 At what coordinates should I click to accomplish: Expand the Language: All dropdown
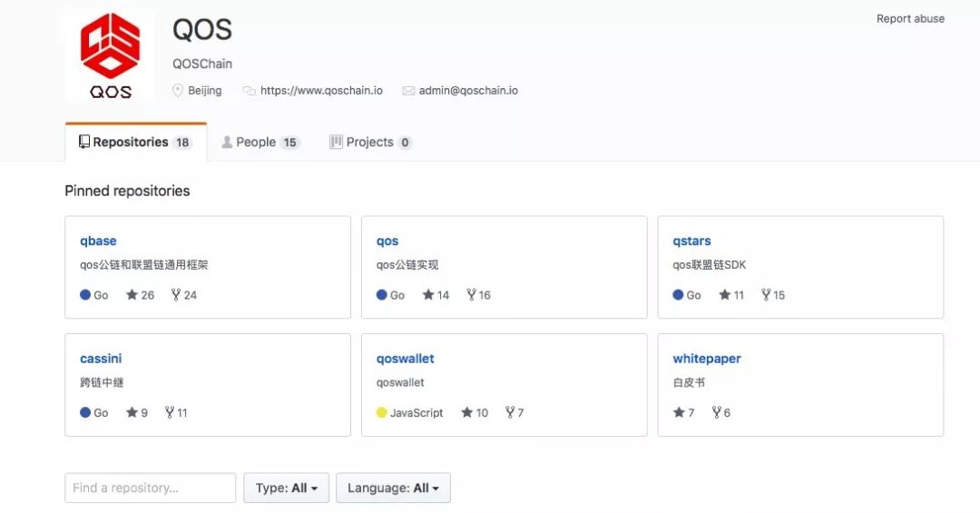[x=393, y=488]
